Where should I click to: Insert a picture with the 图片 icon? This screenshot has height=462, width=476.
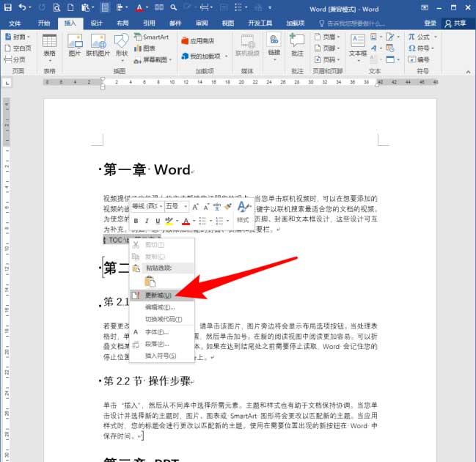pos(74,44)
